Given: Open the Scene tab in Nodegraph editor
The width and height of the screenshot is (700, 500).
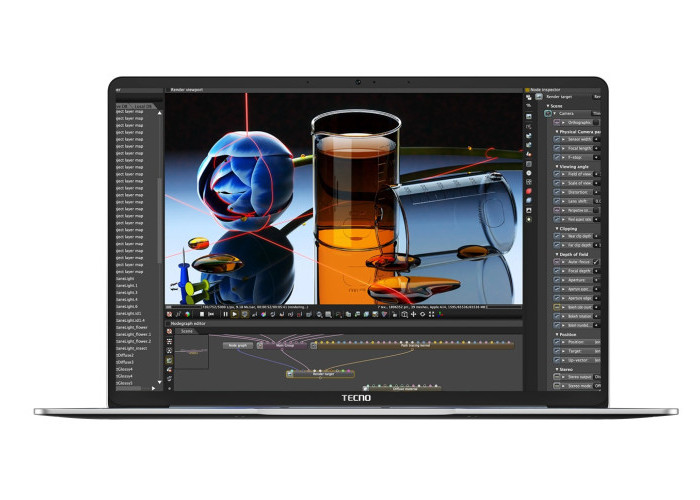Looking at the screenshot, I should 188,331.
